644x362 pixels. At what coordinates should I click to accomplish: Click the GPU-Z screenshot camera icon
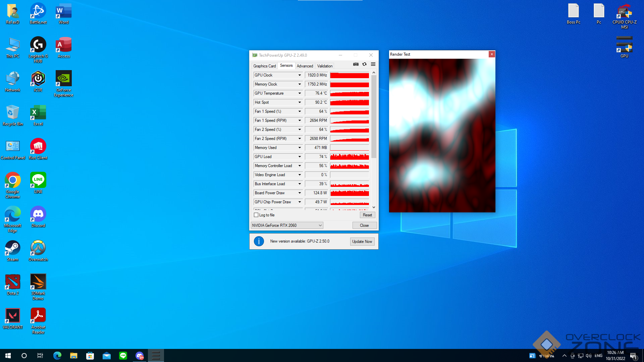[x=356, y=64]
